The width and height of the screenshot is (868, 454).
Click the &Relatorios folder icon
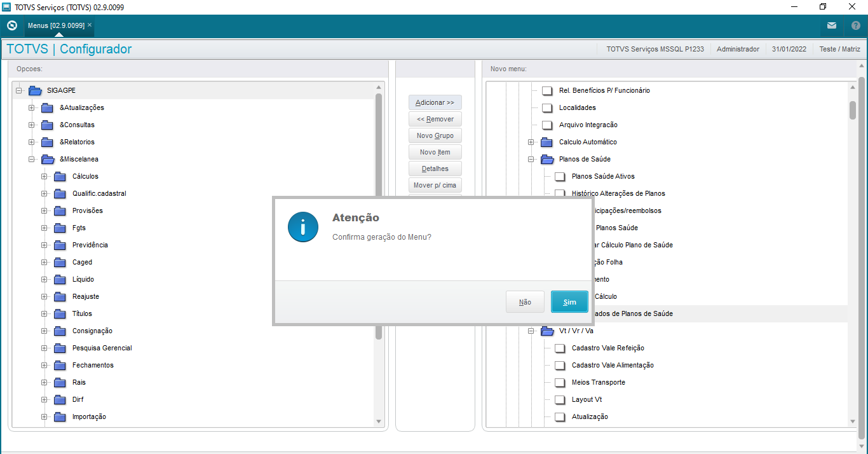[48, 142]
